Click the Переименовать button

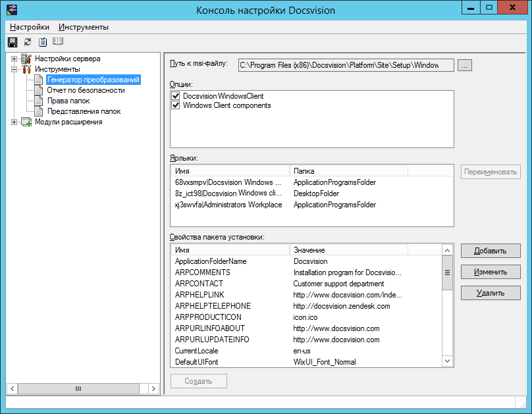click(x=491, y=172)
